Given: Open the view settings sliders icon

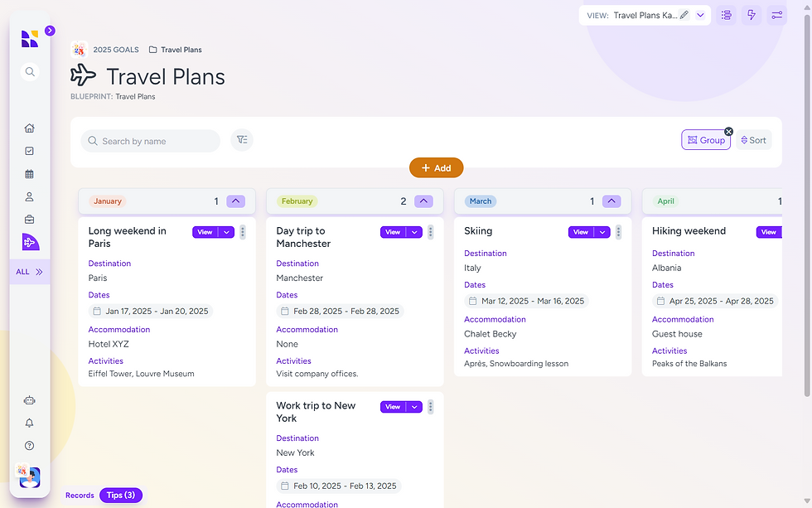Looking at the screenshot, I should [x=777, y=15].
